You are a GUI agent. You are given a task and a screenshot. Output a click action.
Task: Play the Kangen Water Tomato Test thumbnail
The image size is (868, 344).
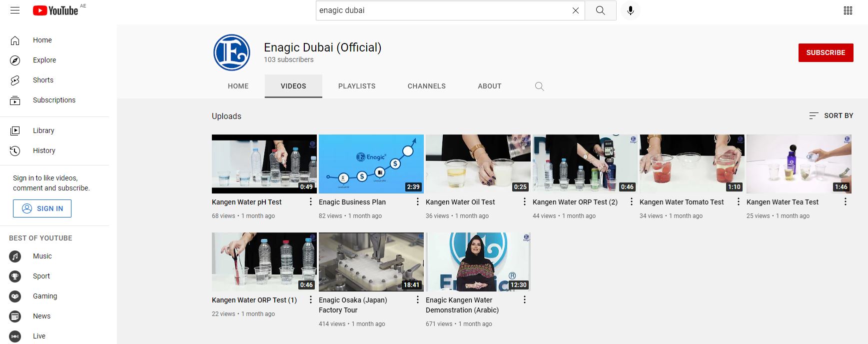tap(692, 164)
